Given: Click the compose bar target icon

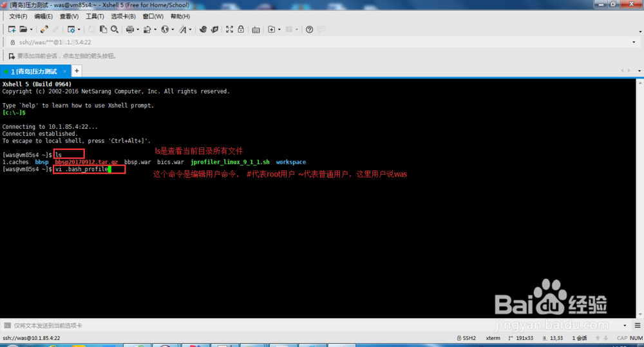Looking at the screenshot, I should pyautogui.click(x=7, y=326).
